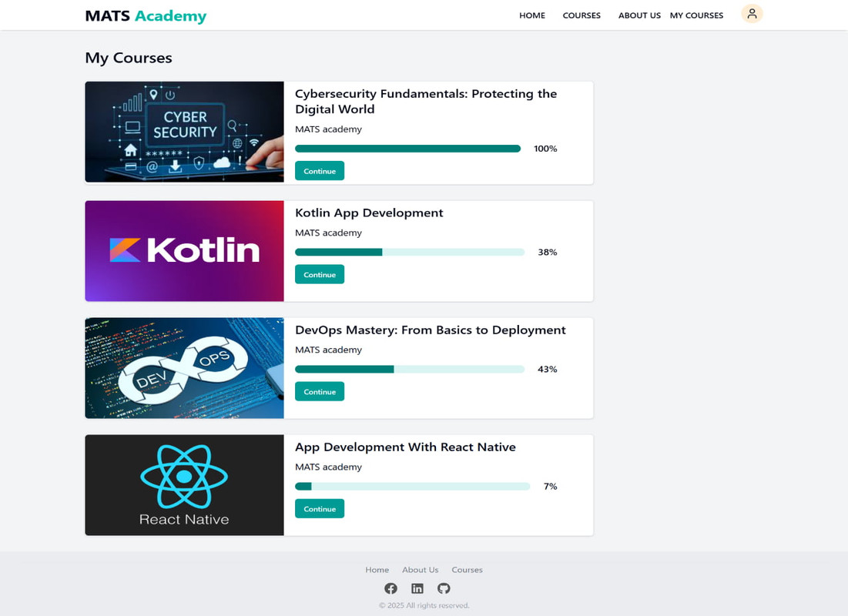
Task: Click the title 'DevOps Mastery: From Basics to Deployment'
Action: [431, 330]
